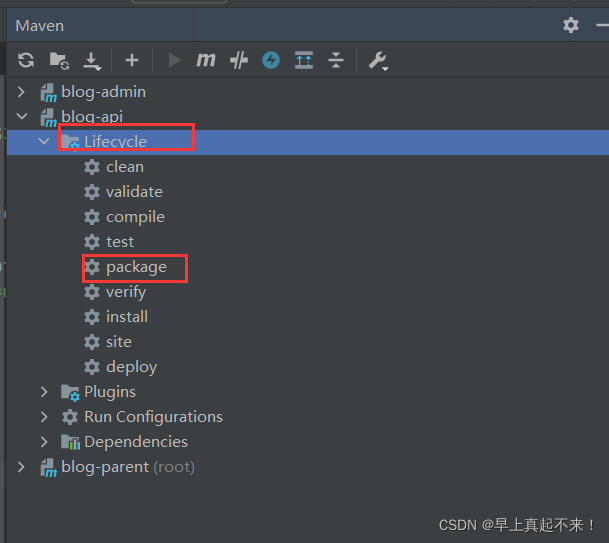Click the gear icon beside deploy
The height and width of the screenshot is (543, 609).
[92, 367]
